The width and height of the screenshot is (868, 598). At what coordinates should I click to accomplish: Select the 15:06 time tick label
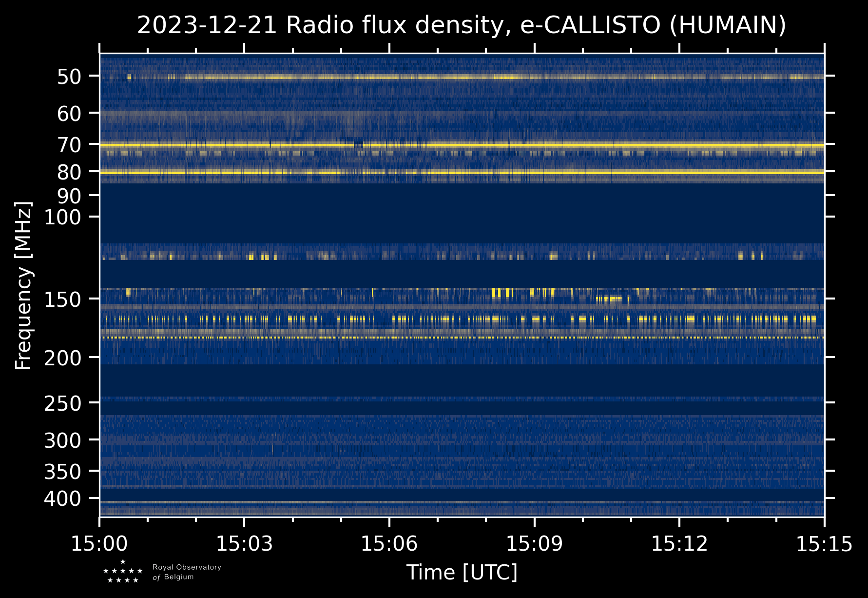pyautogui.click(x=389, y=543)
